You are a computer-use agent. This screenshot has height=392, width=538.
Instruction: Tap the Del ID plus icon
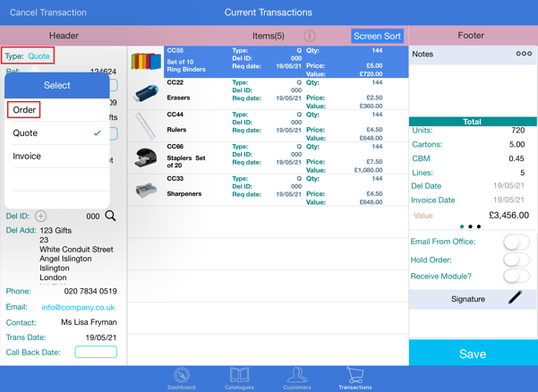[x=41, y=216]
